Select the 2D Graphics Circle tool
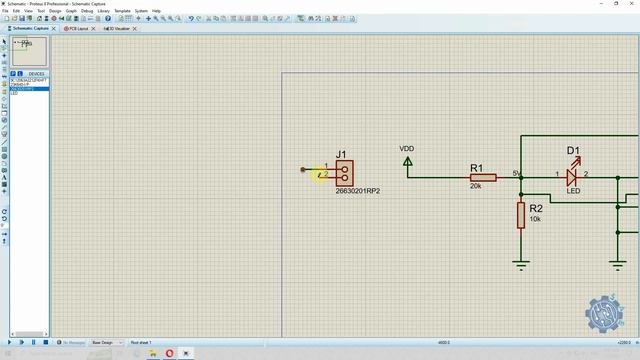 click(4, 156)
